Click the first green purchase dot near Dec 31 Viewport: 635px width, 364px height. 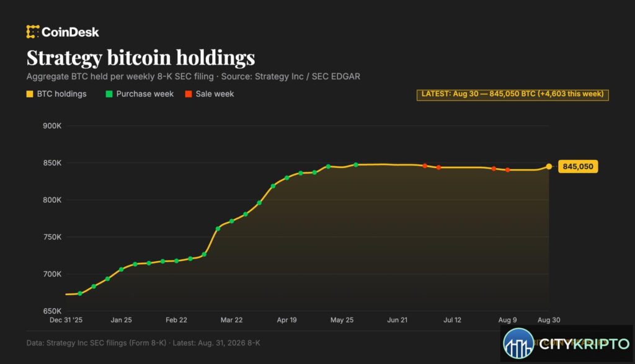pos(80,293)
